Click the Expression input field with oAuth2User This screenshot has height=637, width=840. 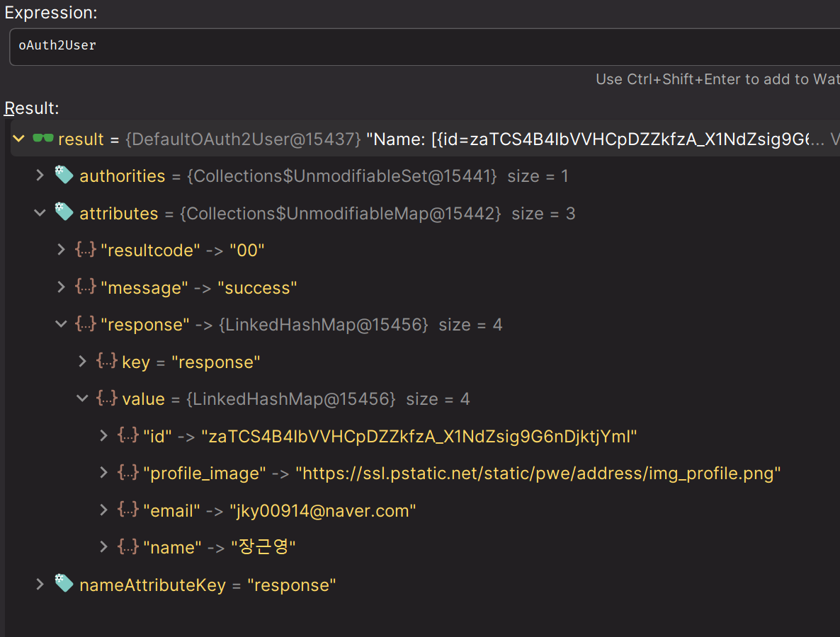point(425,46)
